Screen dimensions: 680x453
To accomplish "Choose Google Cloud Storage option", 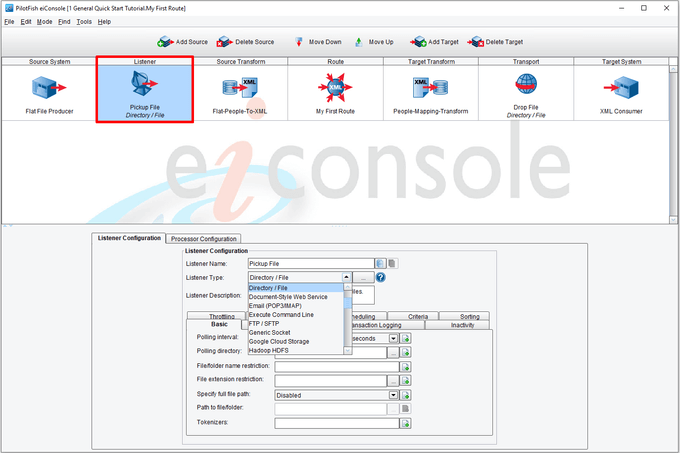I will (296, 342).
